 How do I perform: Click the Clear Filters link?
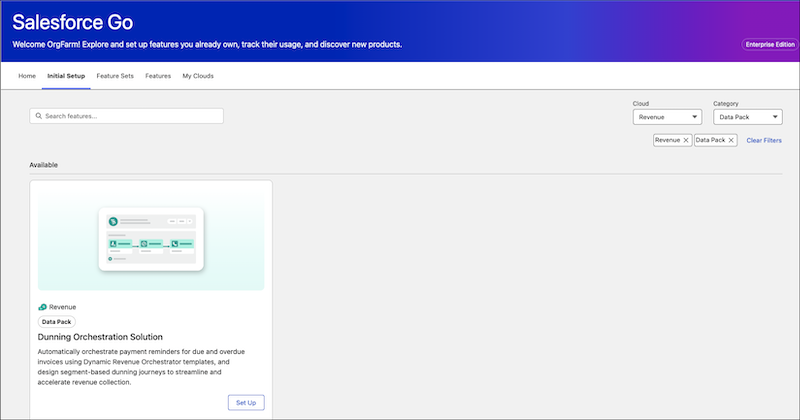pos(764,140)
